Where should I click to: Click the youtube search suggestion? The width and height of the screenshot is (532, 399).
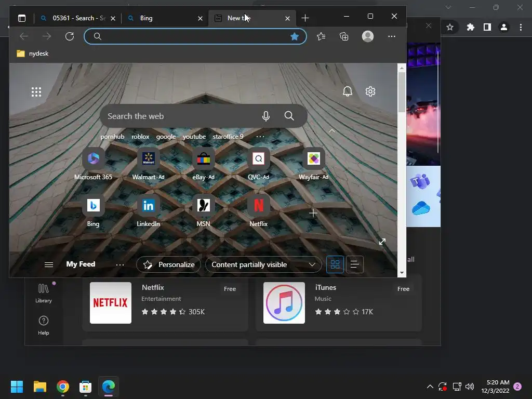[194, 137]
